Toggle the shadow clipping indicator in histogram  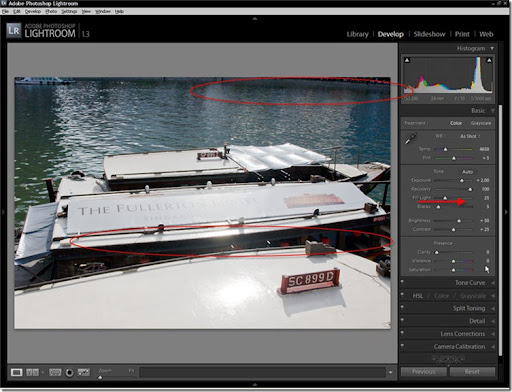coord(407,60)
